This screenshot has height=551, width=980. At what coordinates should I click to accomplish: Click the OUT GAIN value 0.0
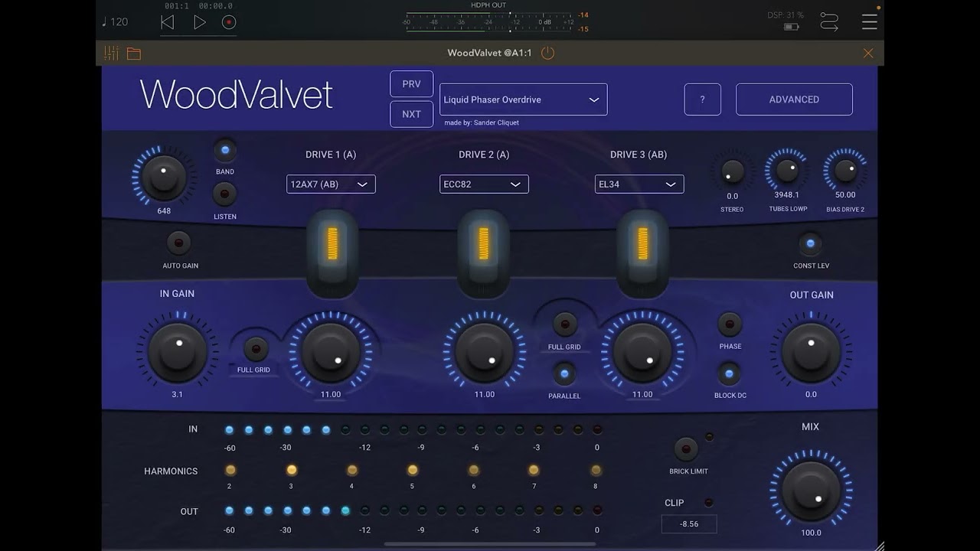coord(811,394)
